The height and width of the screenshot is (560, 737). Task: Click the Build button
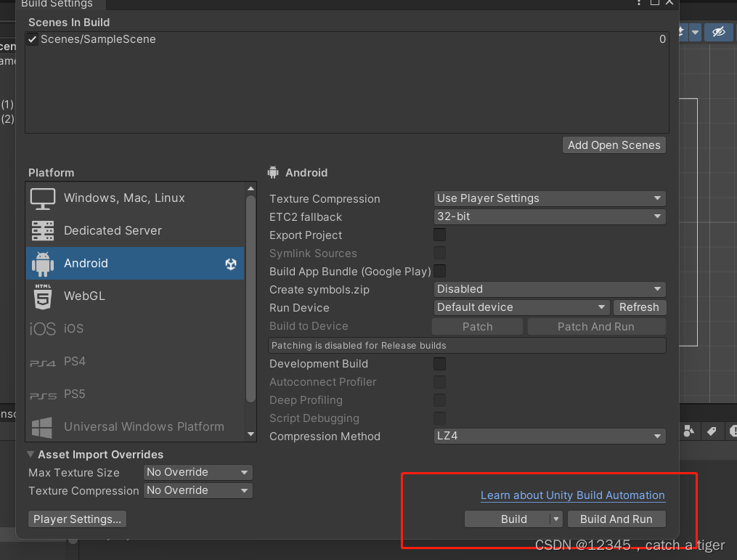(508, 519)
